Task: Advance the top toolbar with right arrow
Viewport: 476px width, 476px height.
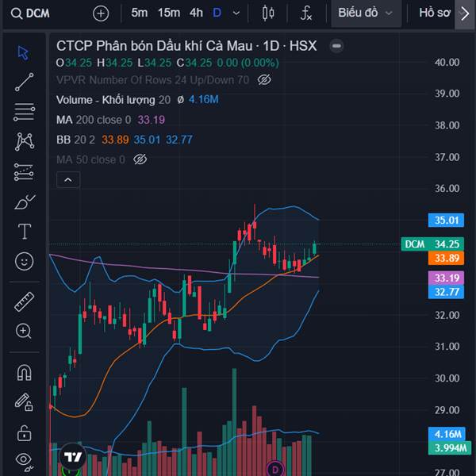Action: point(465,13)
